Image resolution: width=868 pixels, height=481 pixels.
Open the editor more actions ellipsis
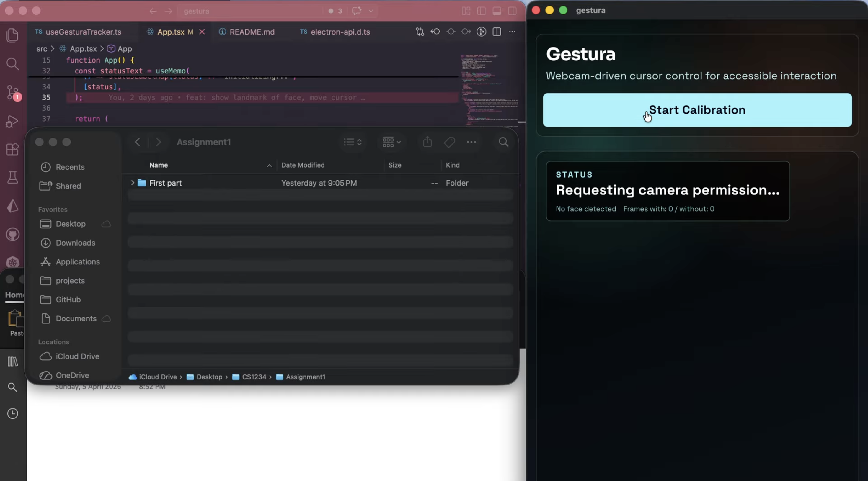512,32
